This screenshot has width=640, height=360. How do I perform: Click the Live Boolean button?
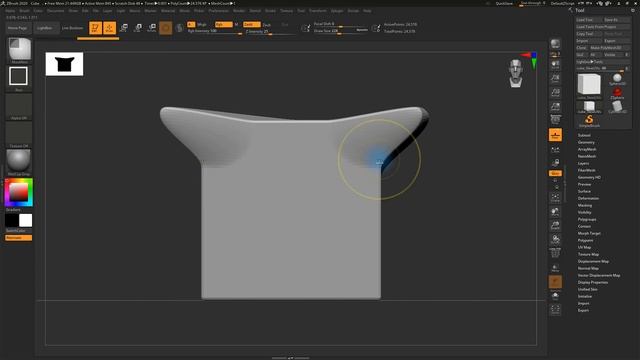(72, 28)
